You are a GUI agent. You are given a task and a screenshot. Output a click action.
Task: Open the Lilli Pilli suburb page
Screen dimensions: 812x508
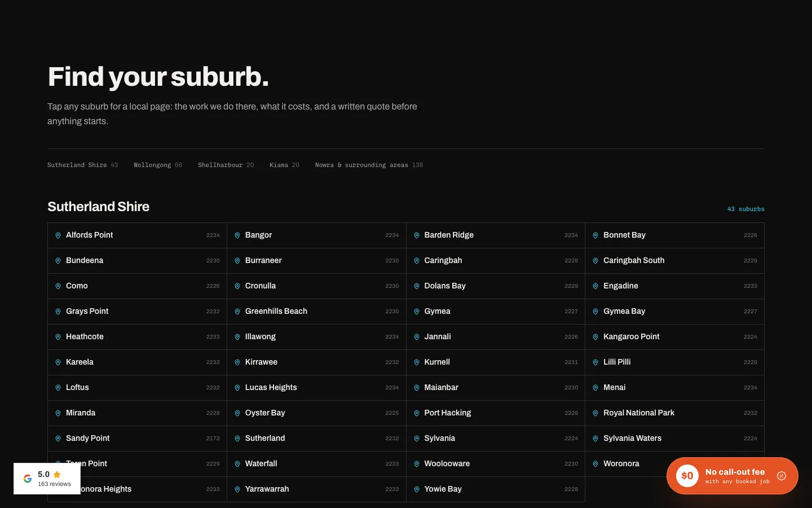[674, 362]
